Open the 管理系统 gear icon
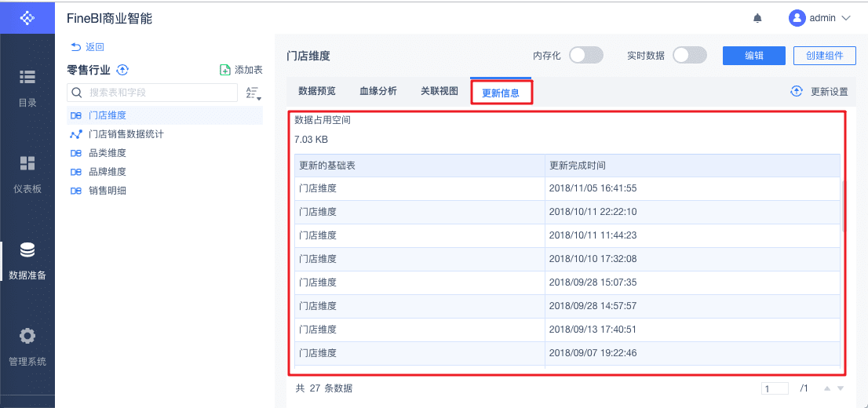This screenshot has width=868, height=408. click(27, 336)
